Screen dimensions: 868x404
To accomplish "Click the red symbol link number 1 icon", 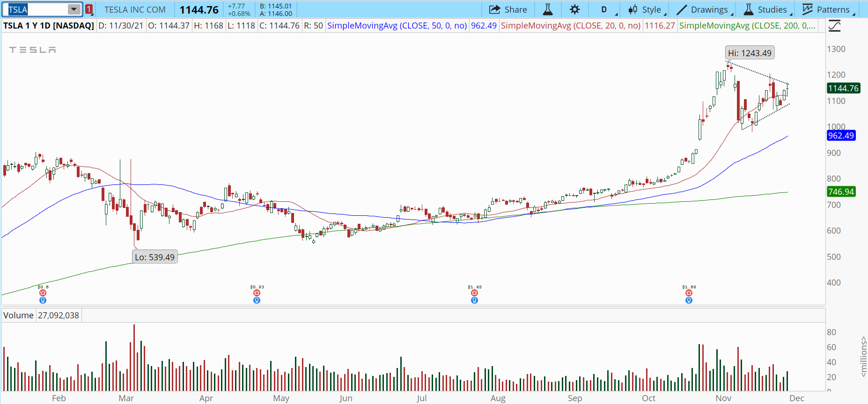I will tap(89, 9).
